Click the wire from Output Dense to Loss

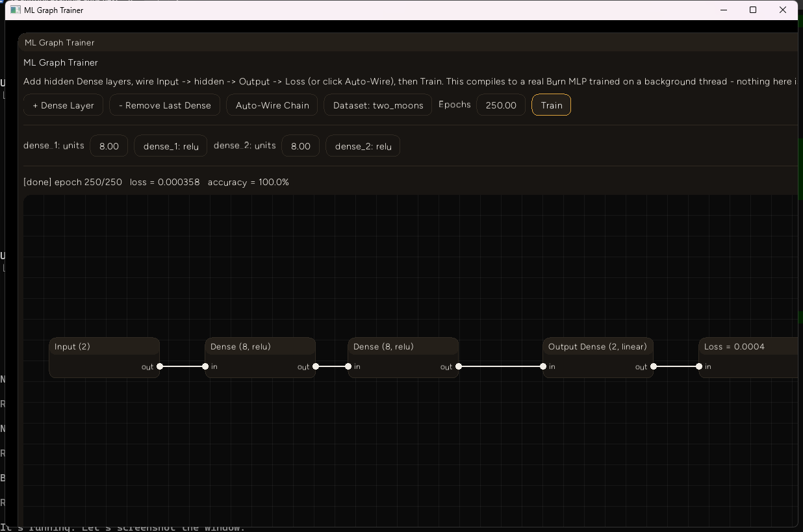click(676, 366)
